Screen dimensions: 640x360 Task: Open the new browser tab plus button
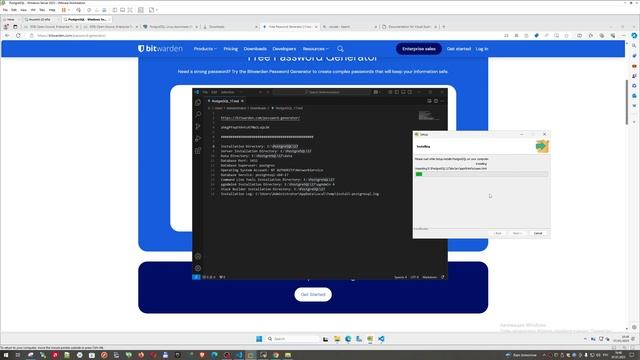444,27
